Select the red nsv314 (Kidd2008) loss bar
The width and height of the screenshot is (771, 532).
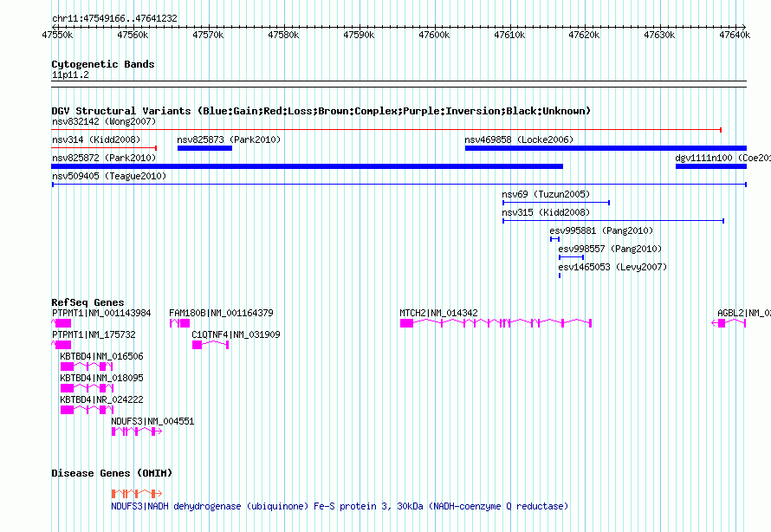tap(104, 148)
